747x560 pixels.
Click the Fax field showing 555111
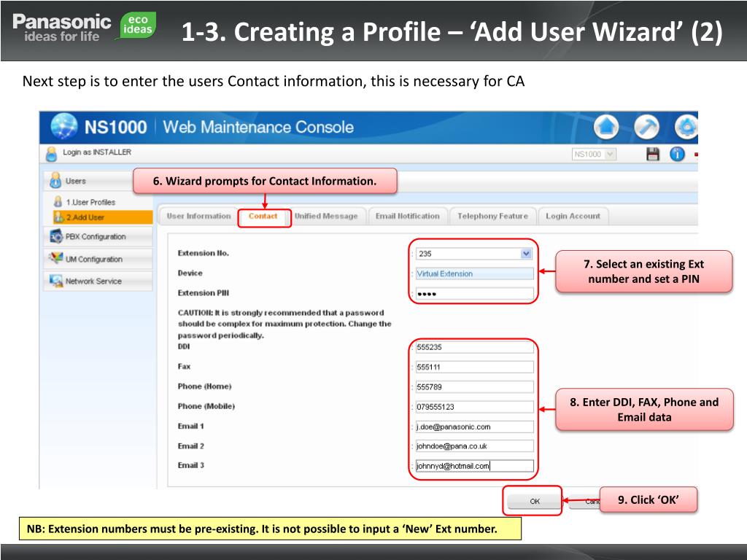pos(474,367)
